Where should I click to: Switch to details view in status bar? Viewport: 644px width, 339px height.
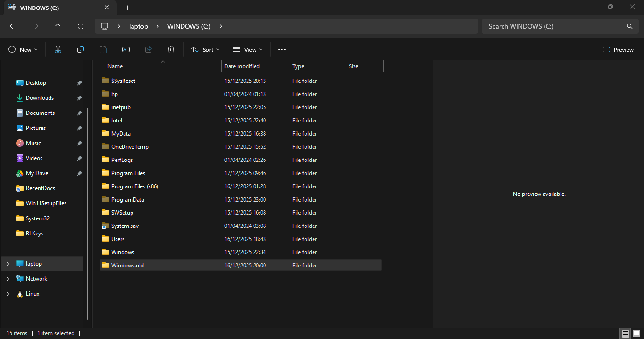[626, 333]
